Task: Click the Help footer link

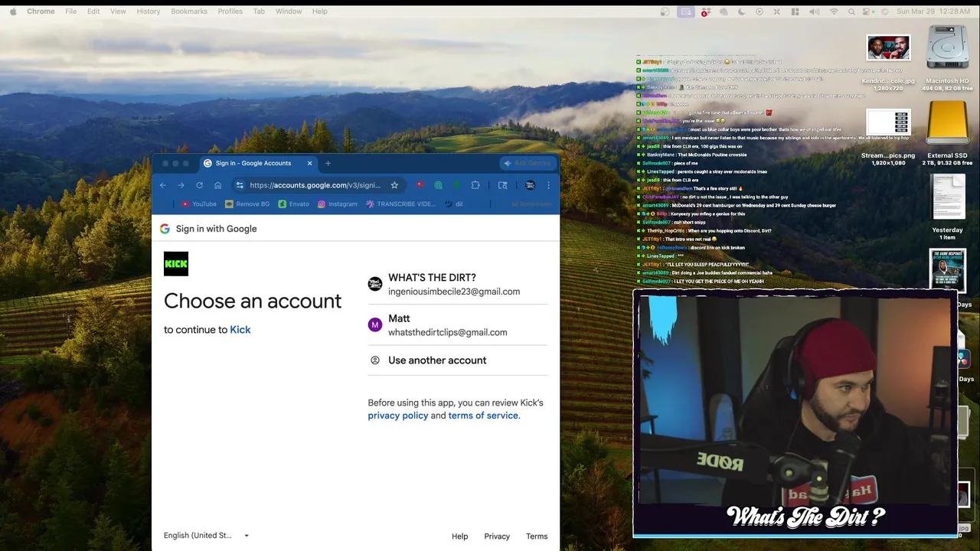Action: pyautogui.click(x=459, y=536)
